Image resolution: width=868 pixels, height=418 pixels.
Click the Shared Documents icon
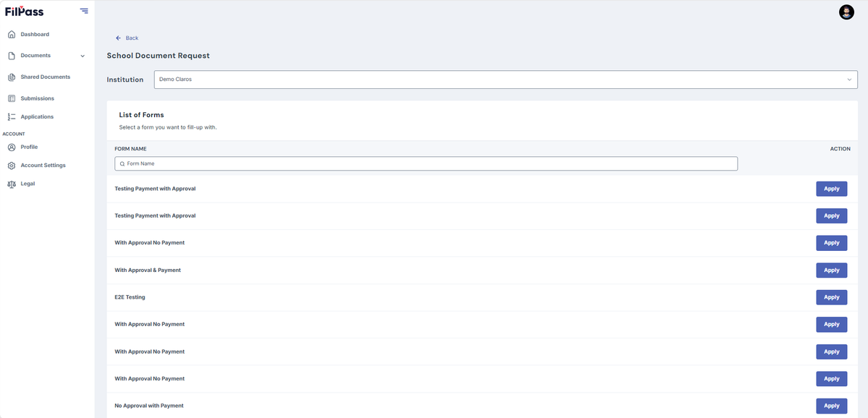pyautogui.click(x=12, y=77)
